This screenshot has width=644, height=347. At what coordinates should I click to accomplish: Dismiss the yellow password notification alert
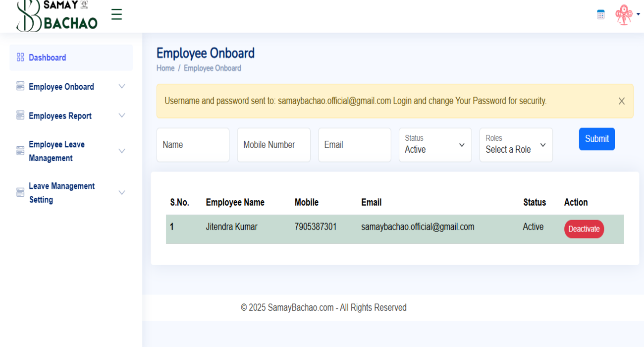tap(622, 101)
